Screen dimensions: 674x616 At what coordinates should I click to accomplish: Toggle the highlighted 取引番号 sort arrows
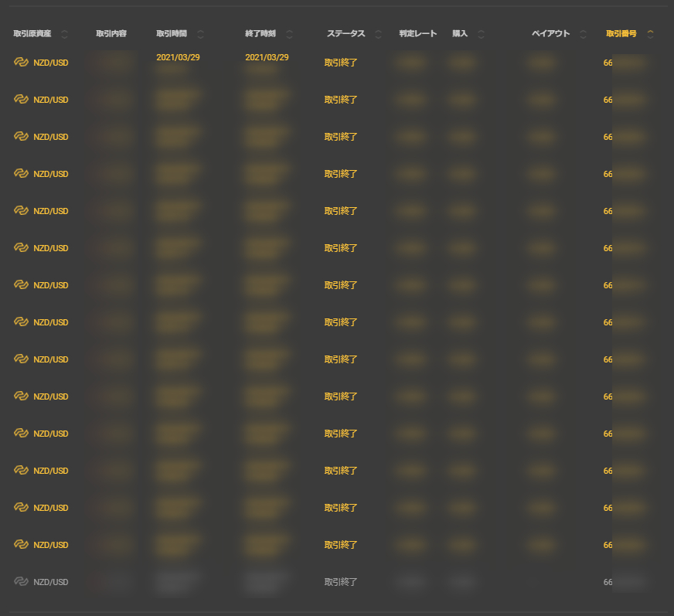[x=650, y=34]
